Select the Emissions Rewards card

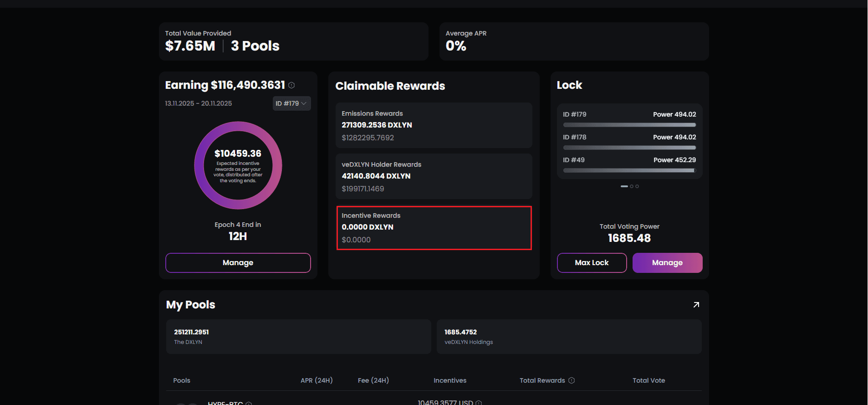point(434,125)
